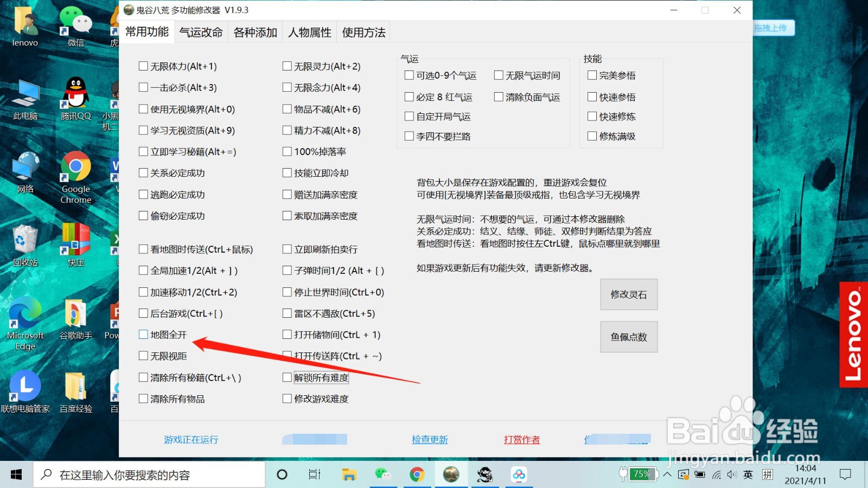This screenshot has width=868, height=488.
Task: Click the taskbar search input box
Action: click(x=150, y=475)
